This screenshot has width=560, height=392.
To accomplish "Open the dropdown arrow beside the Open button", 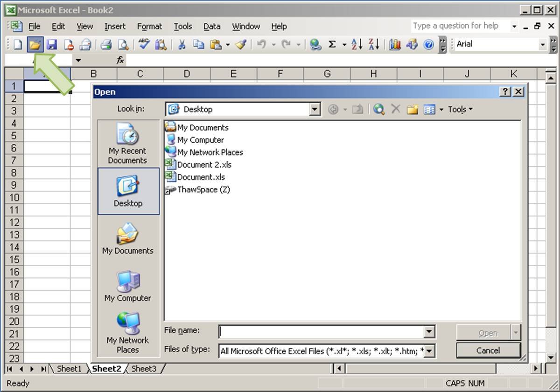I will (516, 333).
